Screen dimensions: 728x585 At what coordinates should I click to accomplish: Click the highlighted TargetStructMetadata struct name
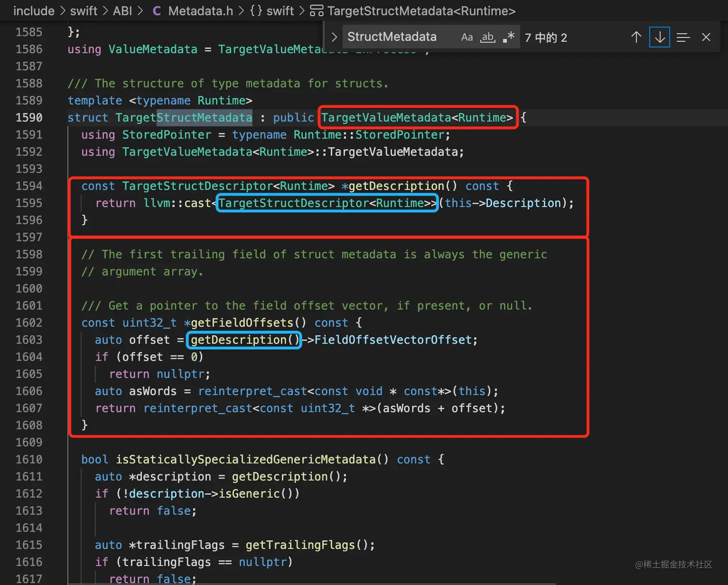click(x=183, y=118)
